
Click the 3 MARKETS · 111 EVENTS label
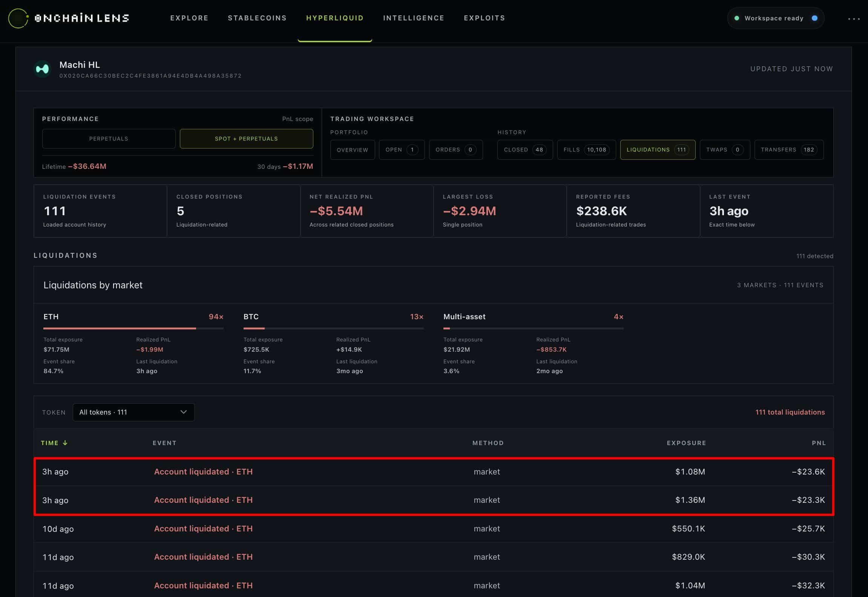pyautogui.click(x=780, y=285)
